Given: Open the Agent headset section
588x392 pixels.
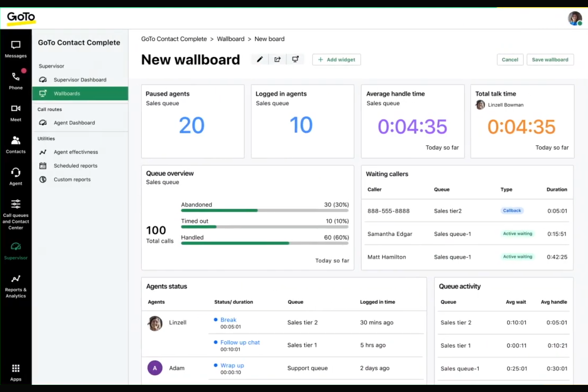Looking at the screenshot, I should click(16, 176).
